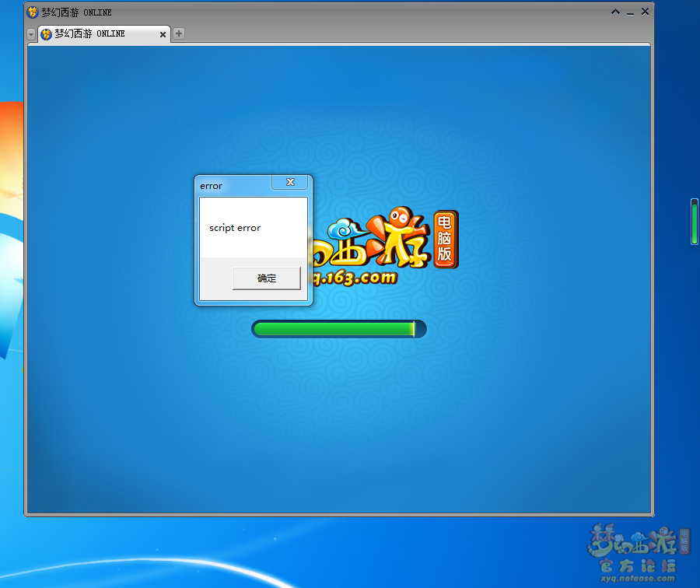Click the 电脑版 badge on logo

(445, 239)
